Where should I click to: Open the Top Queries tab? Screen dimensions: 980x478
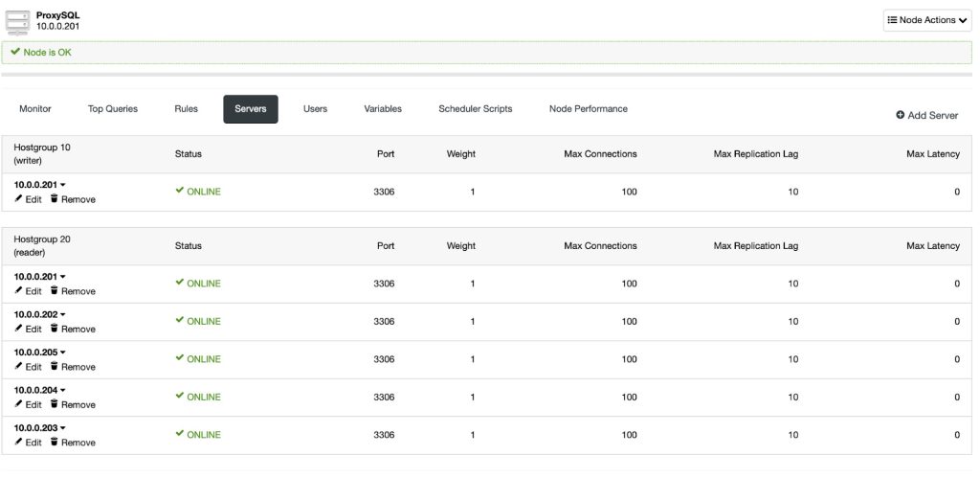pos(113,109)
